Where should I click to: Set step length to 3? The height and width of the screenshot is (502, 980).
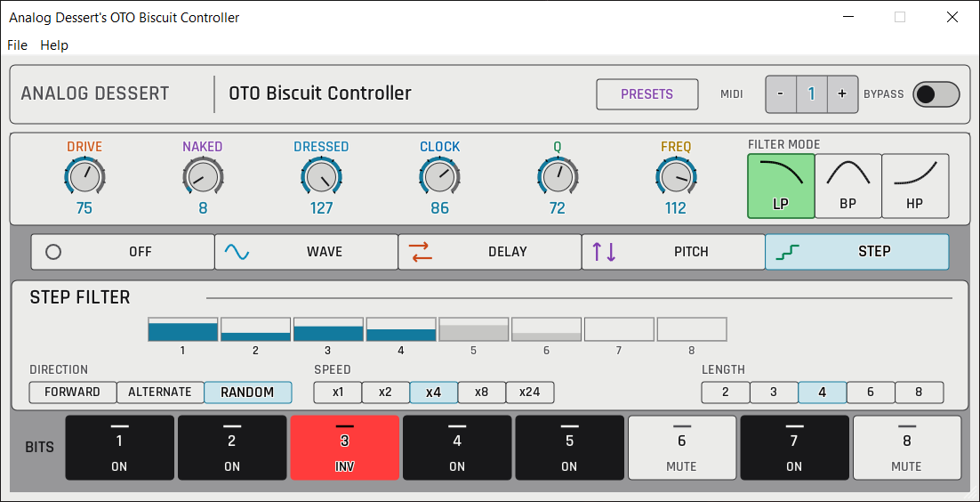pyautogui.click(x=774, y=393)
